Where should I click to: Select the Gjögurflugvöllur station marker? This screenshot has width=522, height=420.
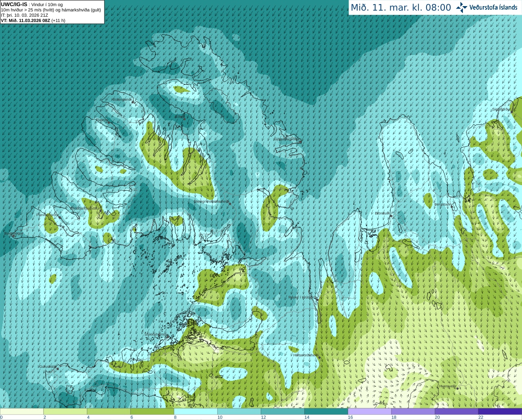tap(300, 142)
